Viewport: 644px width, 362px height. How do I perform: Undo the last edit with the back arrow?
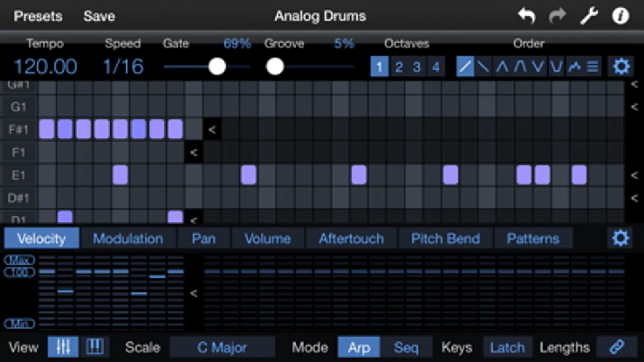pos(527,16)
